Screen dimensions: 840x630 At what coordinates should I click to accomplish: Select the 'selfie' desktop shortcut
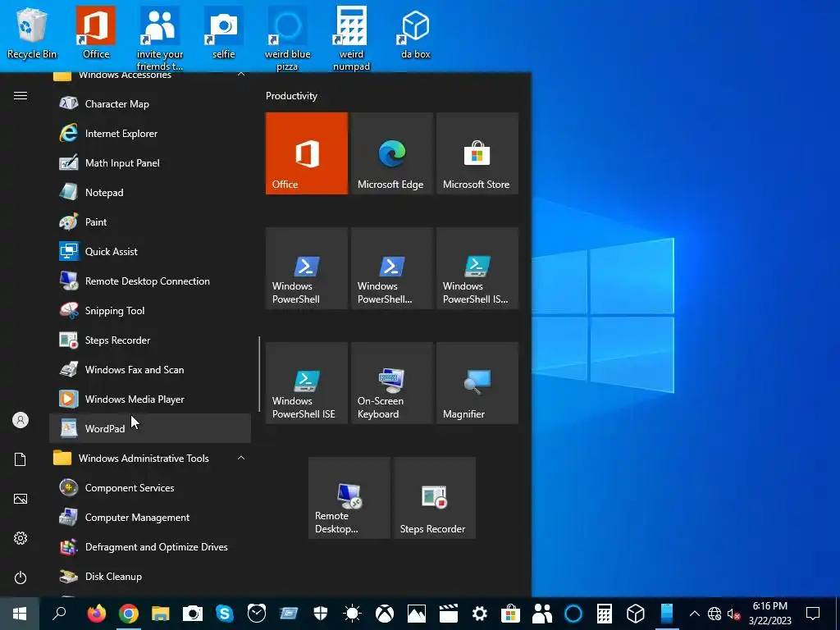coord(223,33)
